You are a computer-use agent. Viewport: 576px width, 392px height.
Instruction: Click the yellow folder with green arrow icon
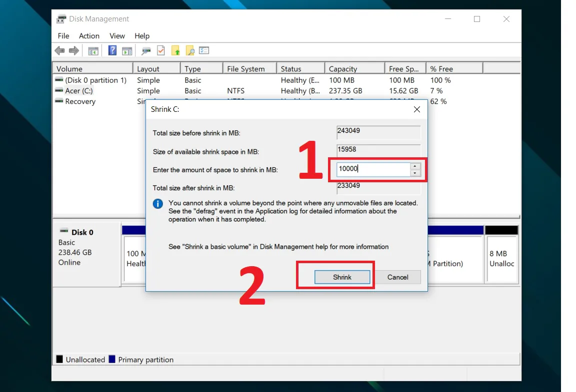click(175, 50)
